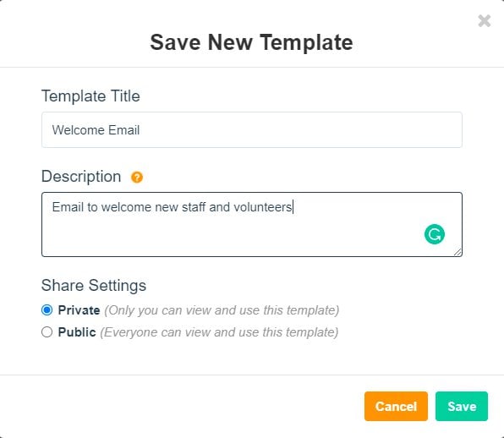
Task: Click the bold Private label text
Action: click(x=79, y=310)
